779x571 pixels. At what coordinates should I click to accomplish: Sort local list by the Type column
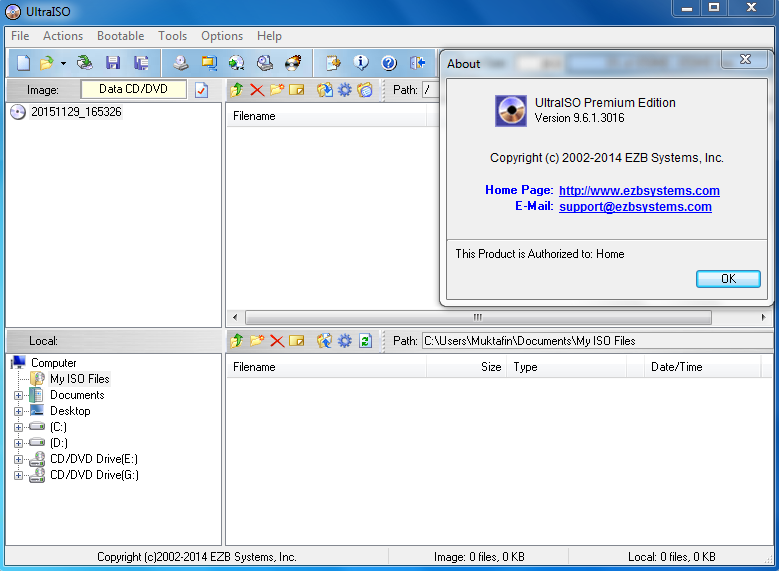coord(566,367)
